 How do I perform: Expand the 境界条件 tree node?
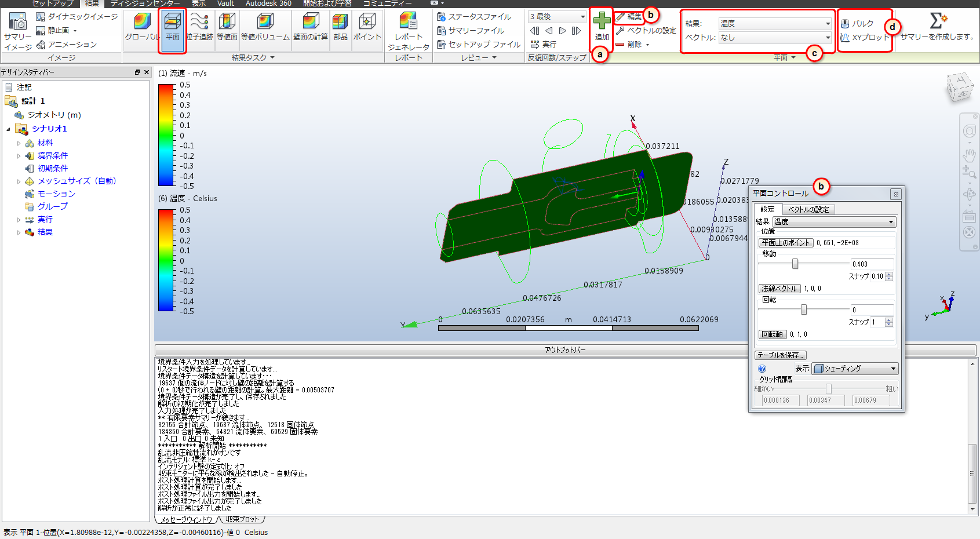pyautogui.click(x=19, y=156)
